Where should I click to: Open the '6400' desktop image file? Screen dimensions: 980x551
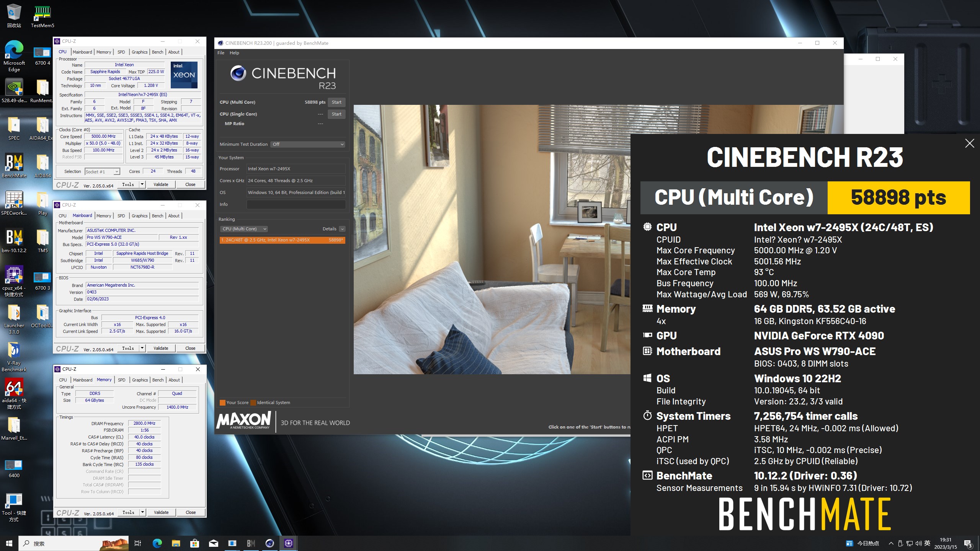point(14,468)
